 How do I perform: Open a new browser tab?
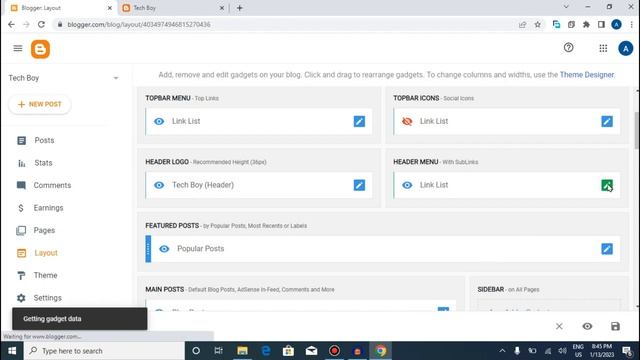tap(240, 8)
